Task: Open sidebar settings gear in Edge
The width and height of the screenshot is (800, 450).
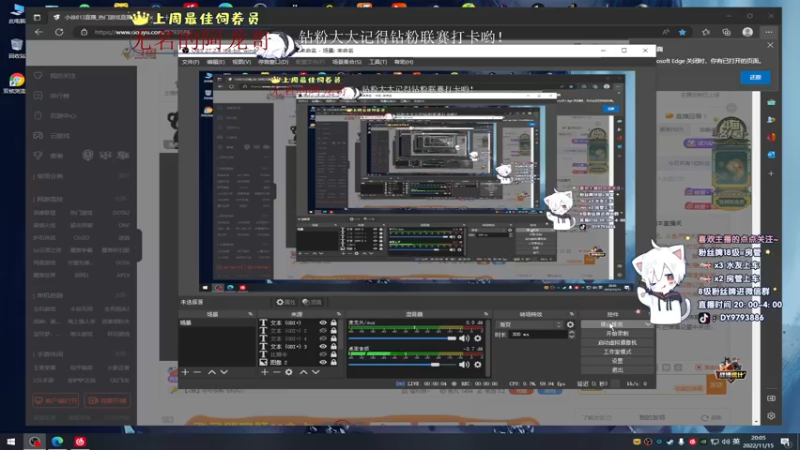Action: [771, 416]
